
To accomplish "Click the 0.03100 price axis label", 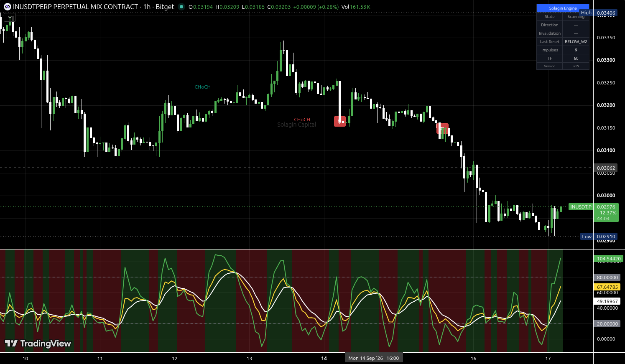I will coord(606,150).
